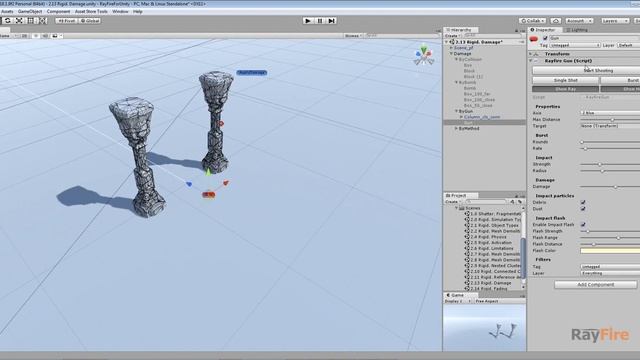The height and width of the screenshot is (360, 640).
Task: Open scene effects image dropdown
Action: pos(57,36)
